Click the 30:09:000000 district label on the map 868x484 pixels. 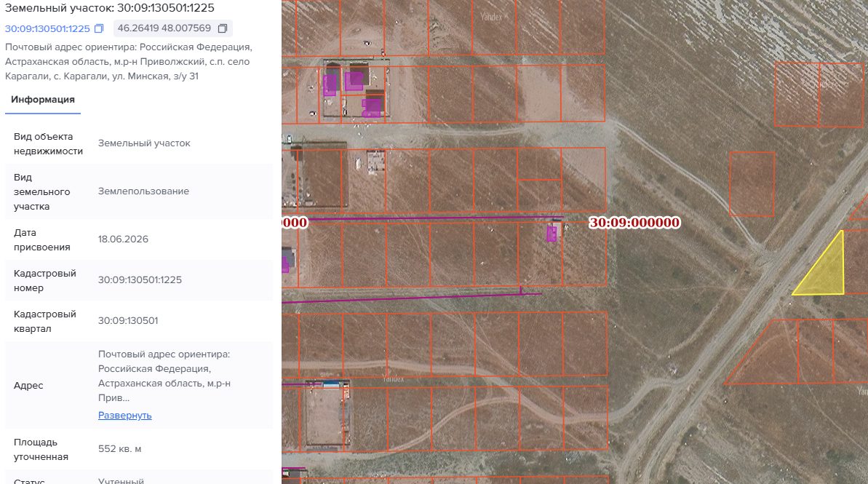click(x=634, y=223)
